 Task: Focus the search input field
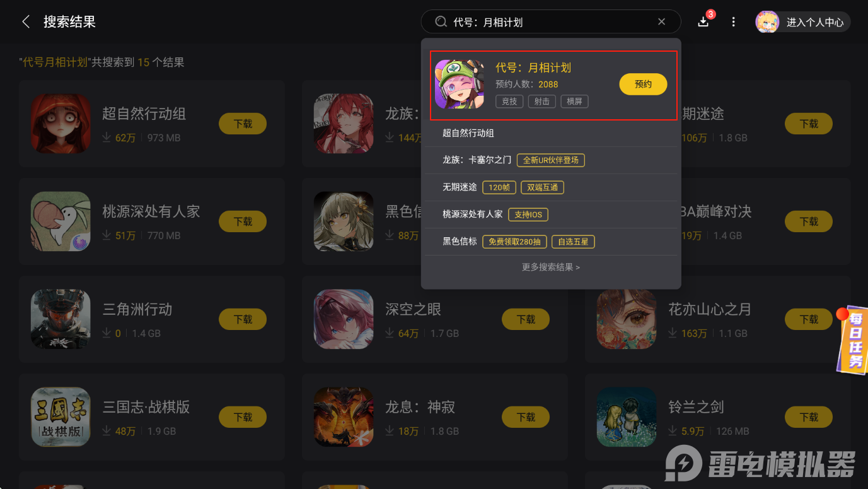pyautogui.click(x=551, y=22)
